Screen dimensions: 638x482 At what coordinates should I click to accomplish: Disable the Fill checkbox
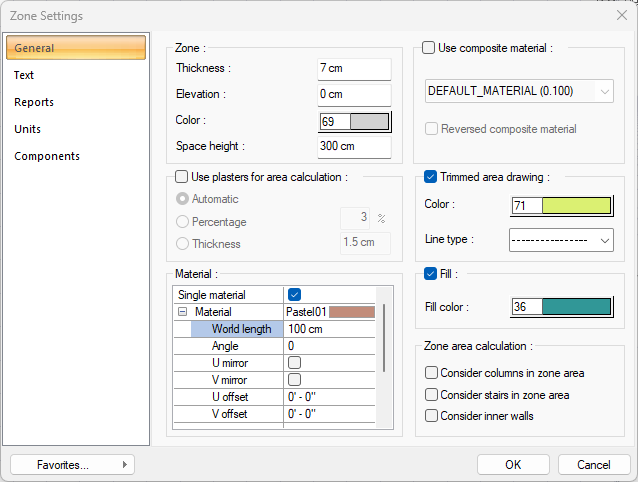click(429, 273)
